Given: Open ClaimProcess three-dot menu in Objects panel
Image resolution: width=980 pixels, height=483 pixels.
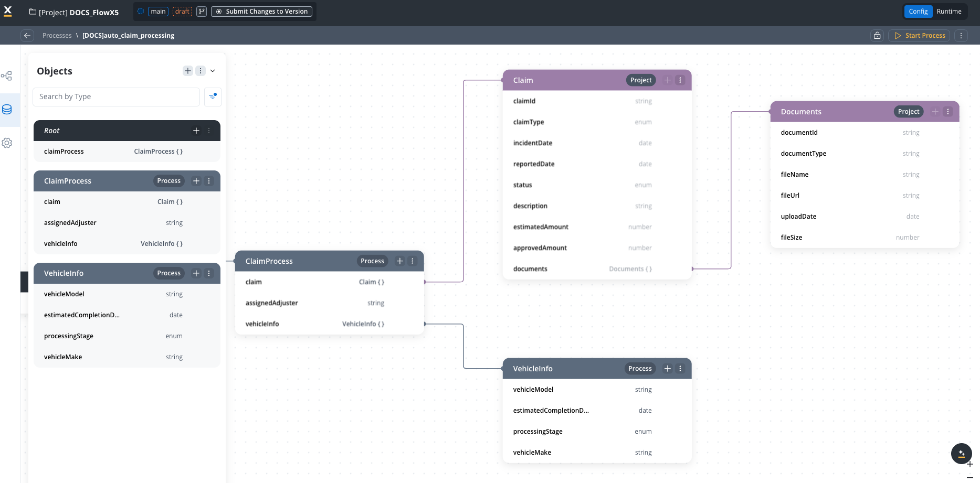Looking at the screenshot, I should (209, 181).
